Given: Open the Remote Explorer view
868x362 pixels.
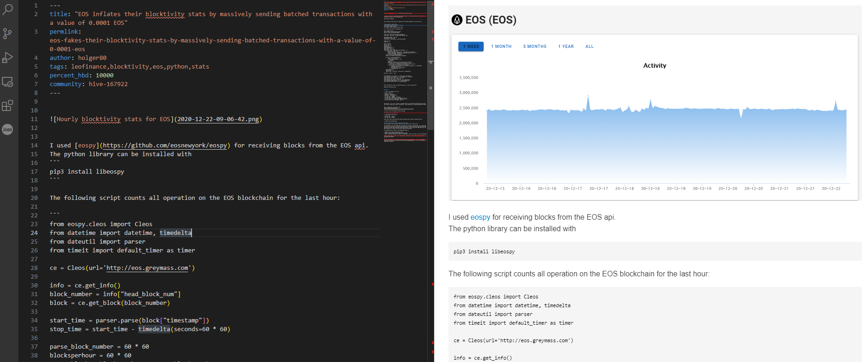Looking at the screenshot, I should tap(7, 82).
